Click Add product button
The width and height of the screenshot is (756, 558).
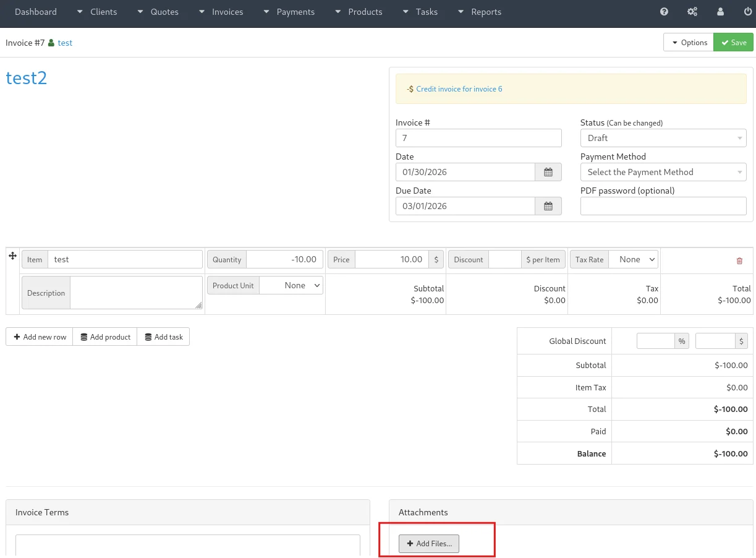tap(105, 337)
